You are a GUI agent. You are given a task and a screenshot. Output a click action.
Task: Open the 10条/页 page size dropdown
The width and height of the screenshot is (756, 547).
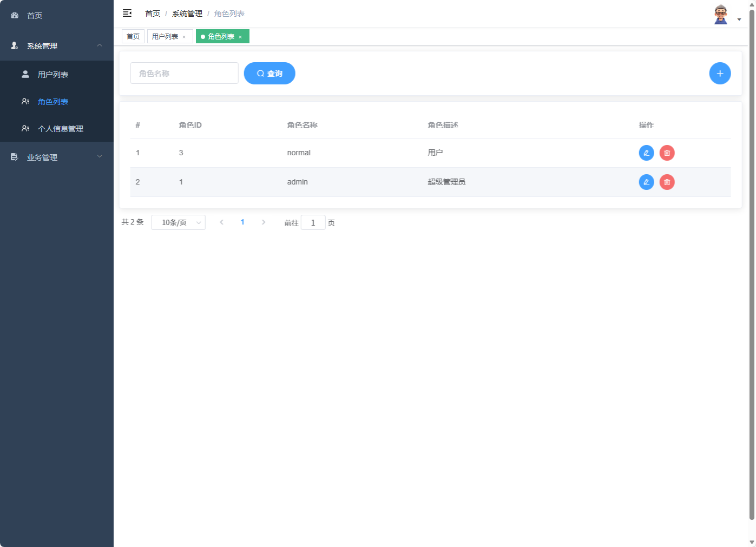[179, 222]
